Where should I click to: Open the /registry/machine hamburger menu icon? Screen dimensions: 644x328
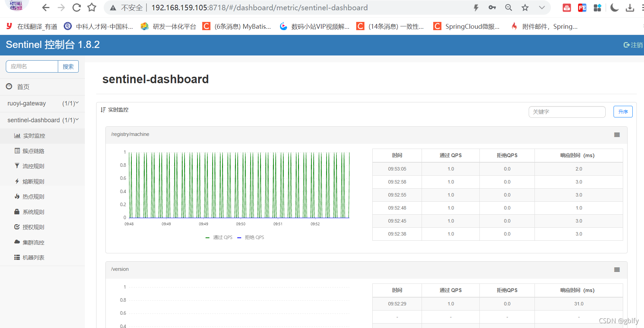coord(617,135)
